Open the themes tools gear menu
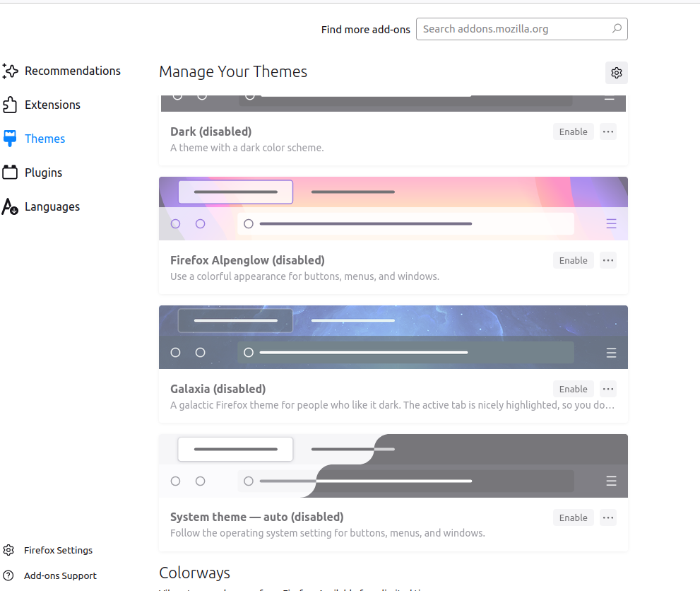The height and width of the screenshot is (591, 700). tap(617, 73)
